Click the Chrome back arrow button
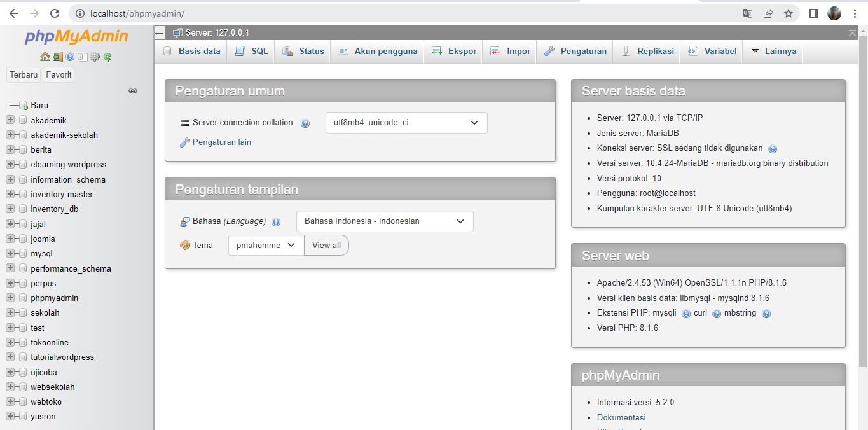868x430 pixels. pyautogui.click(x=13, y=13)
